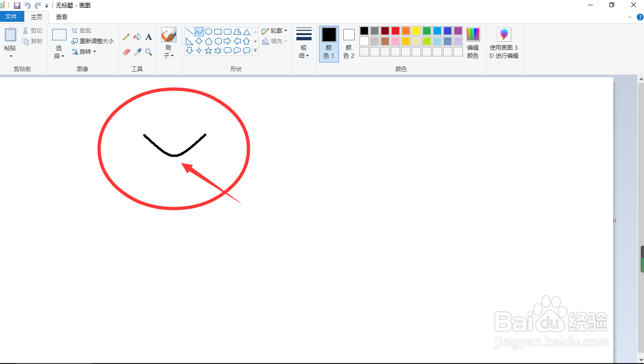This screenshot has width=644, height=364.
Task: Pick the yellow color swatch
Action: [416, 31]
